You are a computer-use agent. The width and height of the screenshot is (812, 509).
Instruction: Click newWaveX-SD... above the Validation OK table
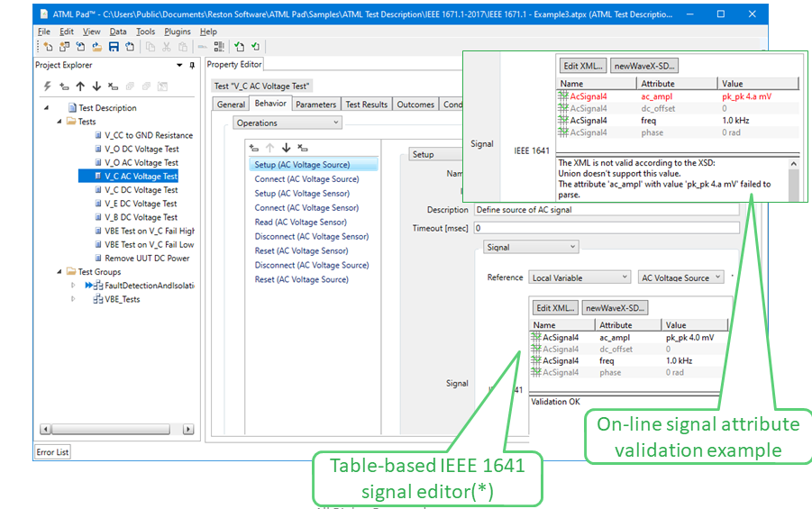click(615, 307)
